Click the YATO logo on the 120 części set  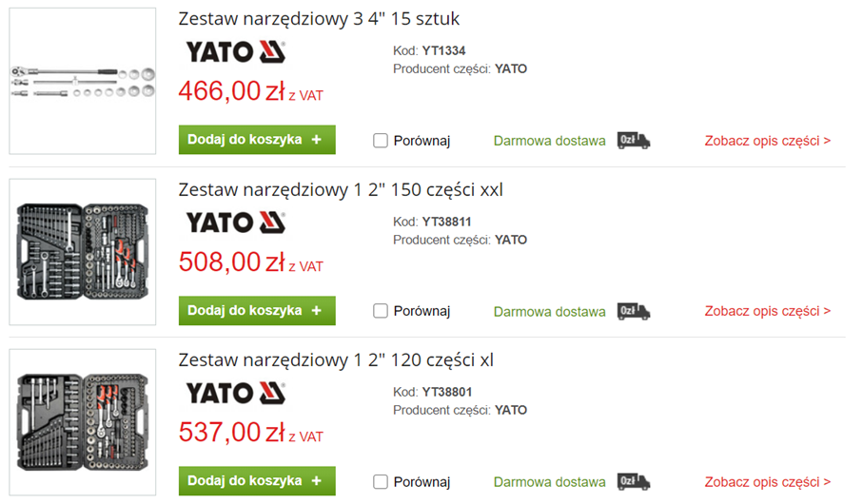[235, 393]
